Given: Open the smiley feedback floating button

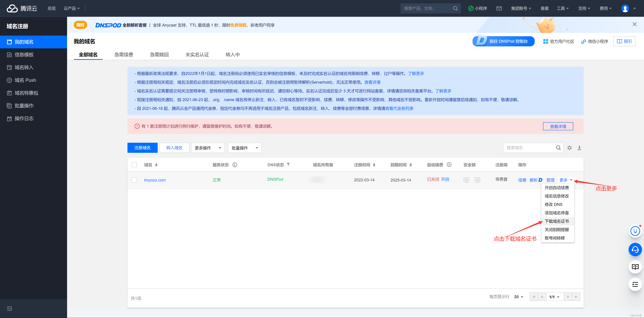Looking at the screenshot, I should click(x=635, y=231).
